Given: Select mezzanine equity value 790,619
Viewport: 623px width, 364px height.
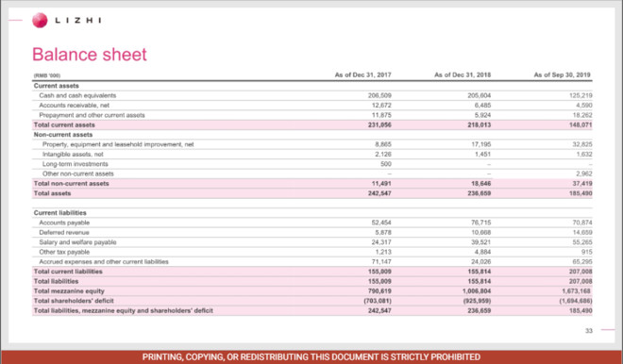Looking at the screenshot, I should click(x=379, y=291).
